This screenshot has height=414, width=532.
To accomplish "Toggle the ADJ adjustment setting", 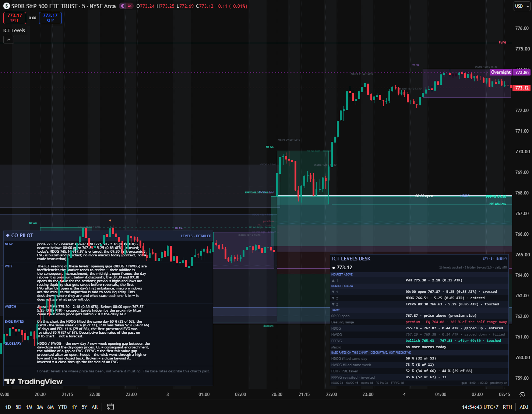I will point(524,407).
